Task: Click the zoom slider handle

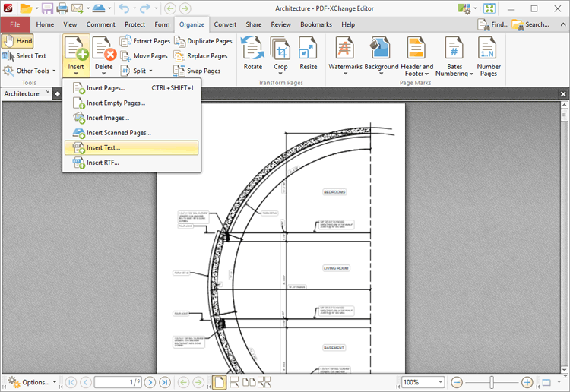Action: point(492,382)
